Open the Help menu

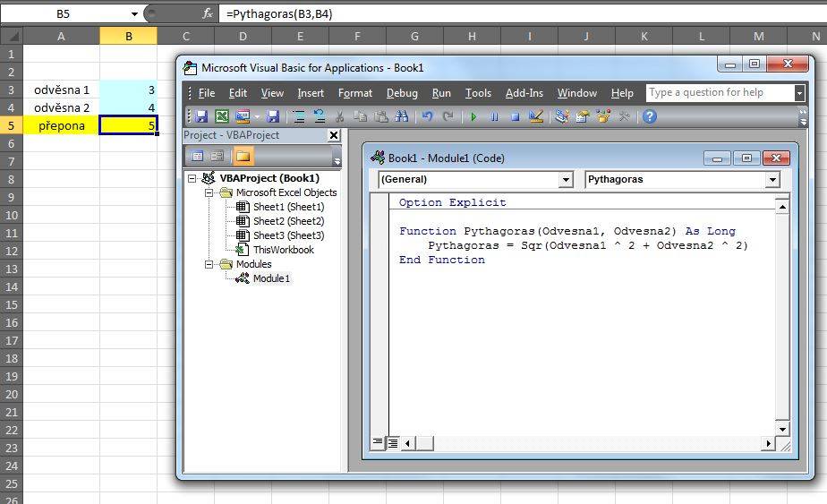tap(622, 93)
